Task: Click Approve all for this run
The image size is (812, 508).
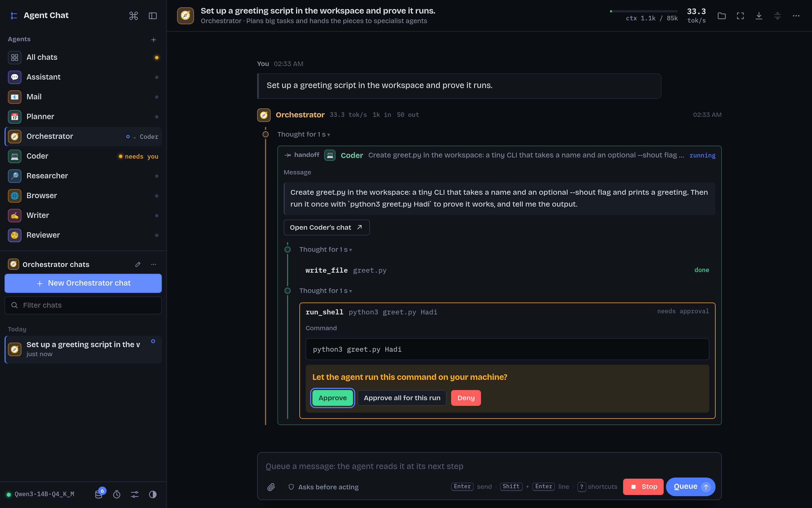Action: pyautogui.click(x=402, y=398)
